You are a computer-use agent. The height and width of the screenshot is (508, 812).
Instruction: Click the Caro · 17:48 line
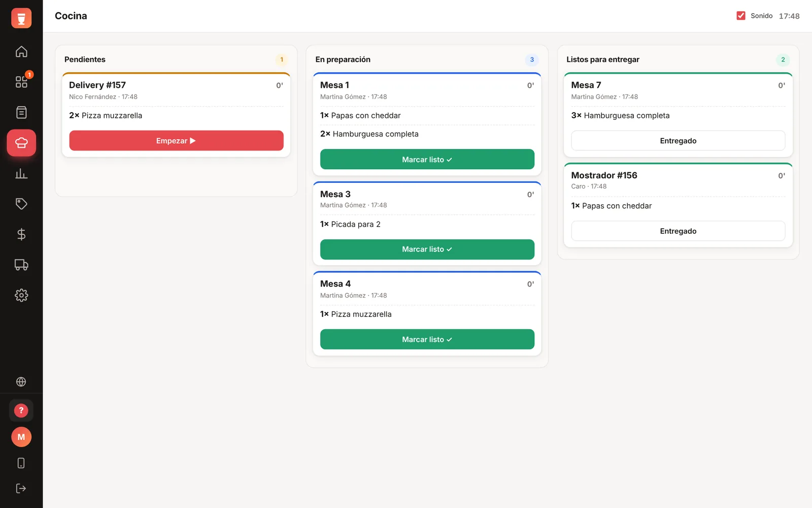point(589,186)
